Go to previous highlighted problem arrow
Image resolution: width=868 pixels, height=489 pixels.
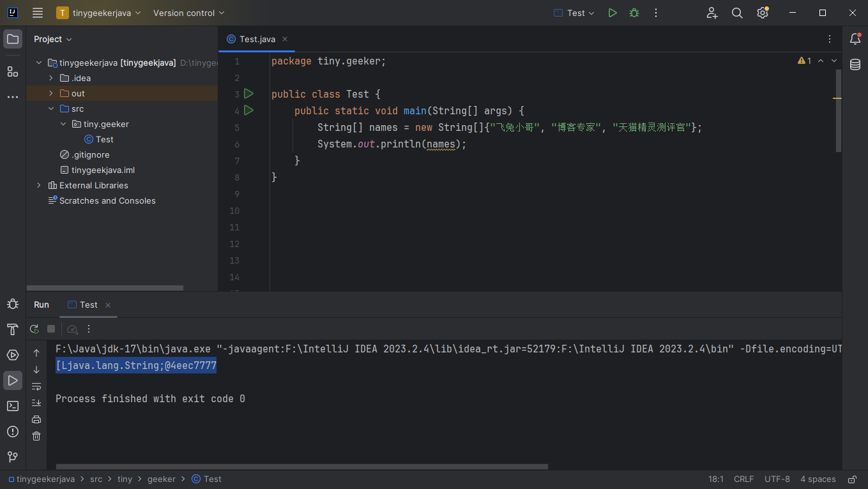(x=821, y=61)
